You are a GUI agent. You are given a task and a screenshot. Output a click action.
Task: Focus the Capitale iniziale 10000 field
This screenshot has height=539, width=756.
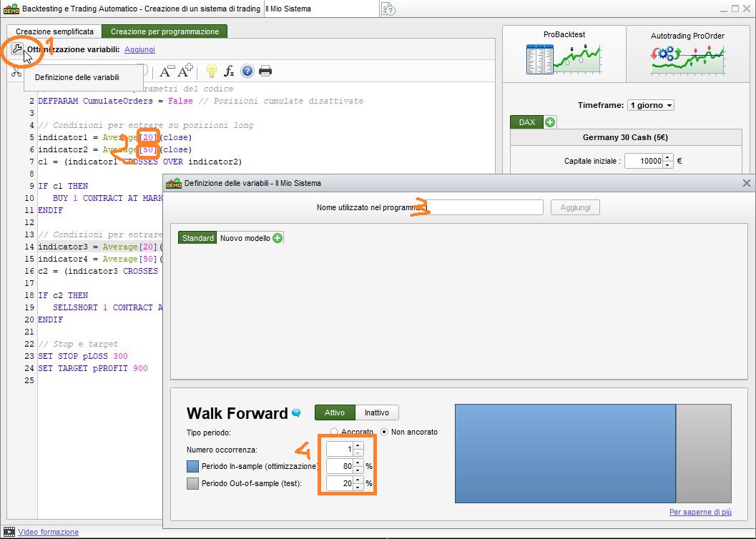point(644,161)
